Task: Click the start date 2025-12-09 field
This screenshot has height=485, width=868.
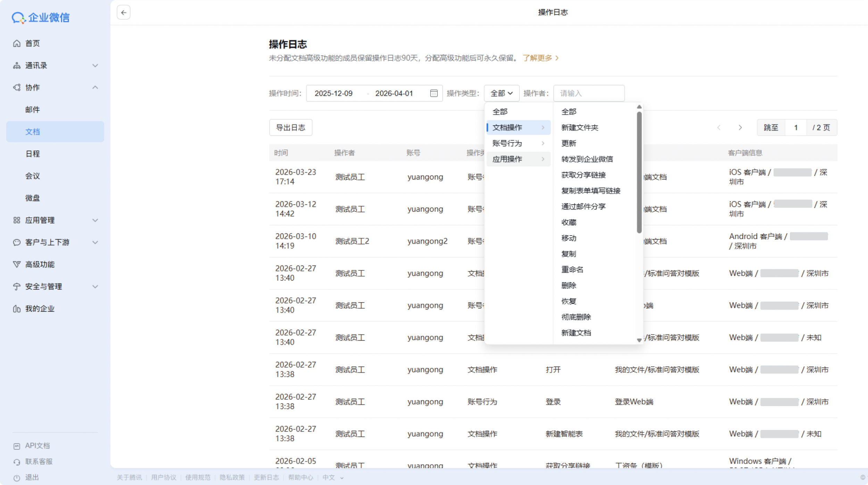Action: tap(333, 93)
